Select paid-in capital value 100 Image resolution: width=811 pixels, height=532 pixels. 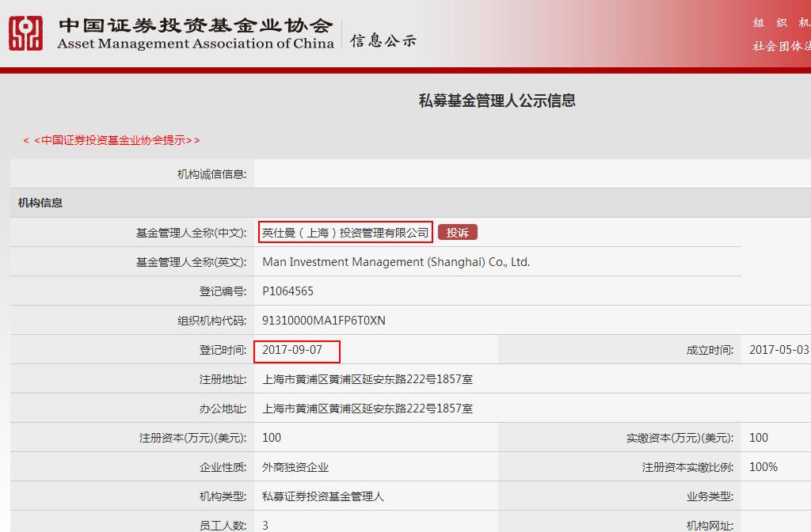pyautogui.click(x=759, y=438)
